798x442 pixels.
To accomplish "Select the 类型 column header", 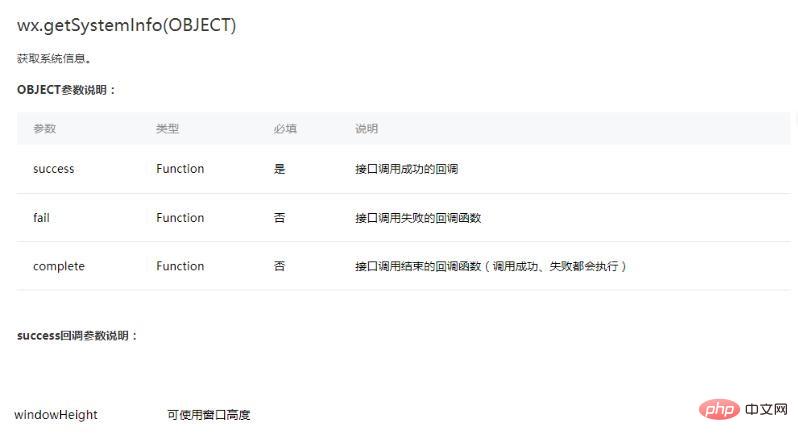I will pos(167,129).
